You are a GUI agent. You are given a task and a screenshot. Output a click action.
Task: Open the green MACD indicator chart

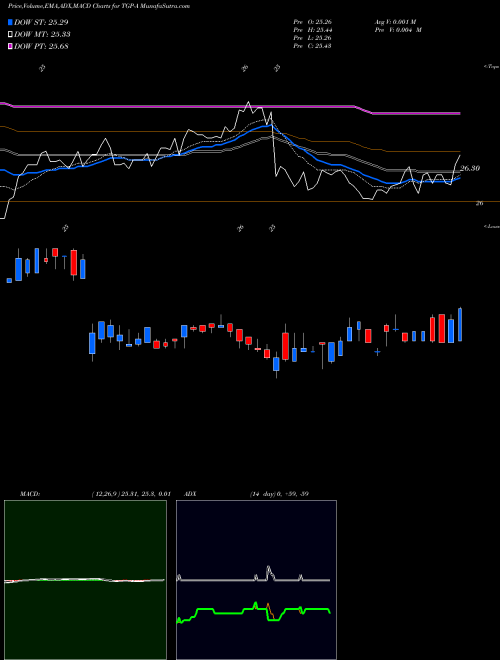click(85, 580)
